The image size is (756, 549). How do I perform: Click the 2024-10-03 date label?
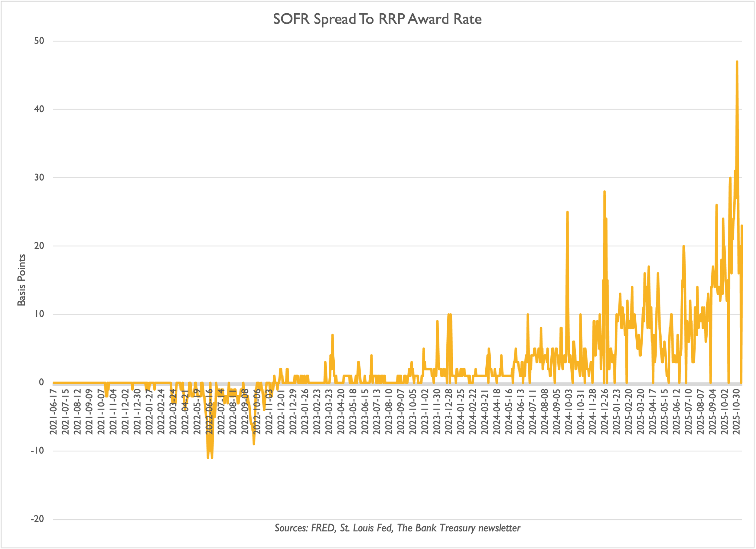[x=569, y=412]
